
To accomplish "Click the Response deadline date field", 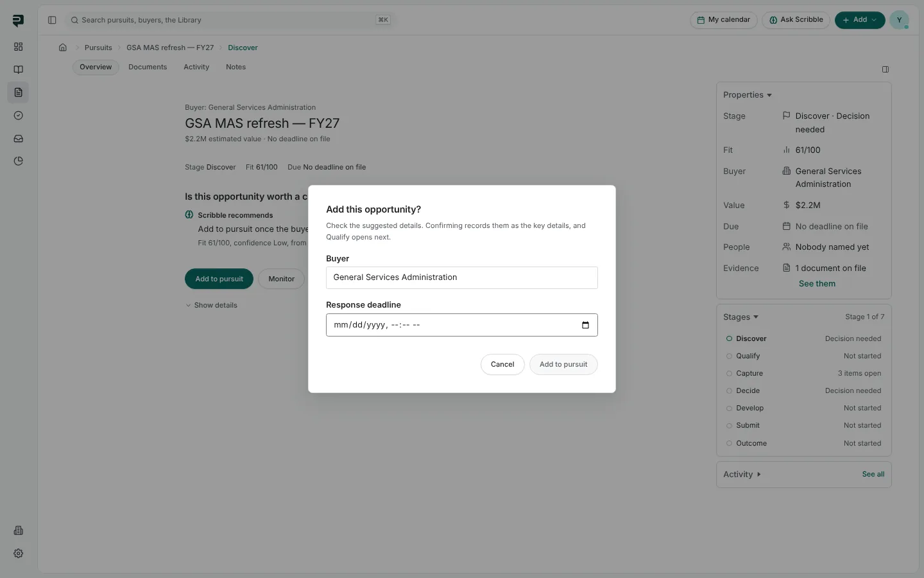I will [462, 325].
